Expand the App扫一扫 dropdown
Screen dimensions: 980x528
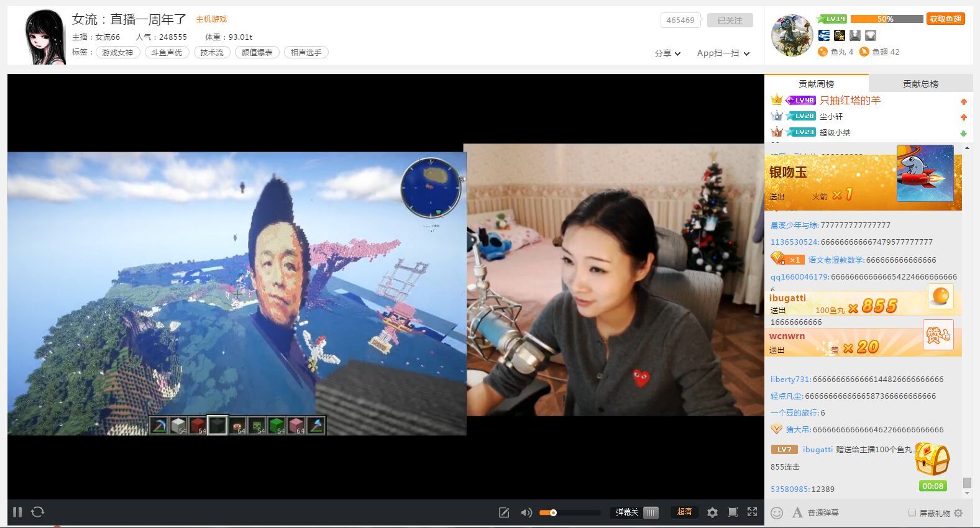[x=723, y=53]
